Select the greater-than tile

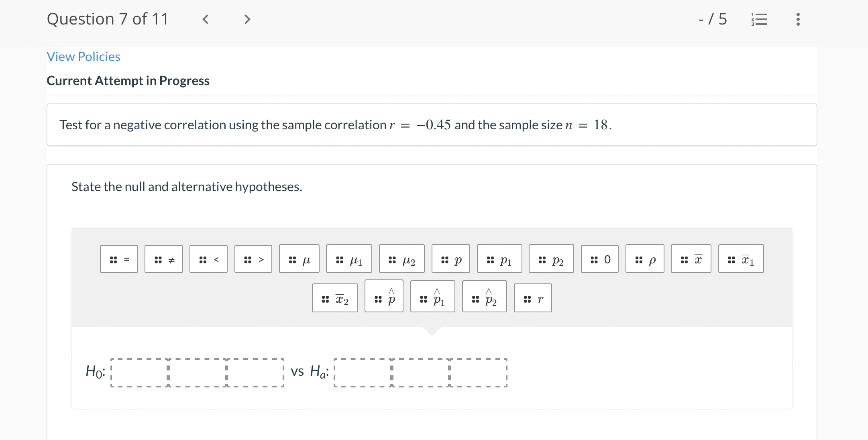tap(253, 259)
